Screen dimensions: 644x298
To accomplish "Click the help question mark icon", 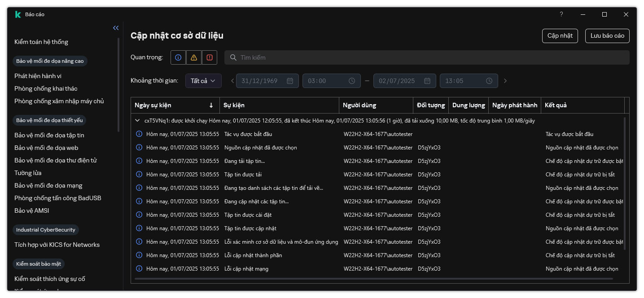I will tap(561, 14).
